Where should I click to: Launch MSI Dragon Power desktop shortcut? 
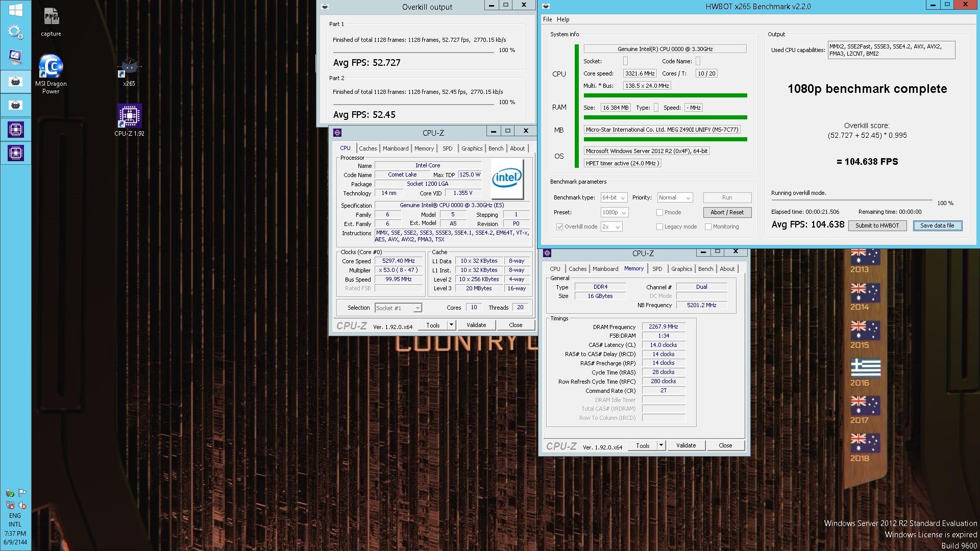click(x=51, y=74)
